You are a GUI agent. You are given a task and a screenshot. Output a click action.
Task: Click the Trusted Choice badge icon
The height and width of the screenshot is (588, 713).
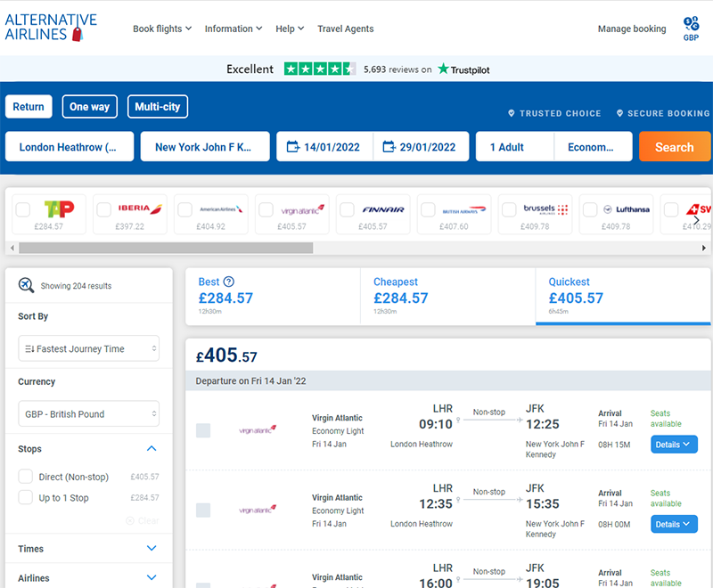(512, 113)
